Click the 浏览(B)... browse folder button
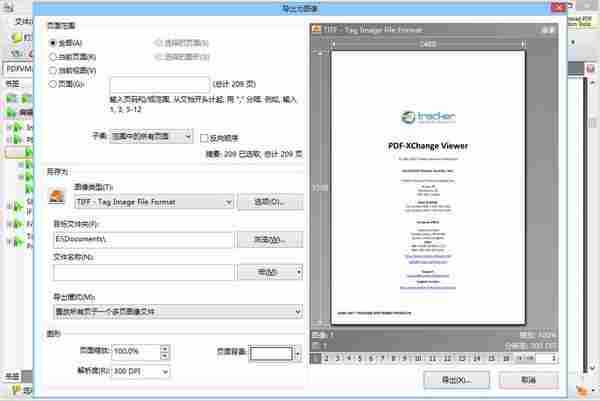600x401 pixels. coord(270,240)
